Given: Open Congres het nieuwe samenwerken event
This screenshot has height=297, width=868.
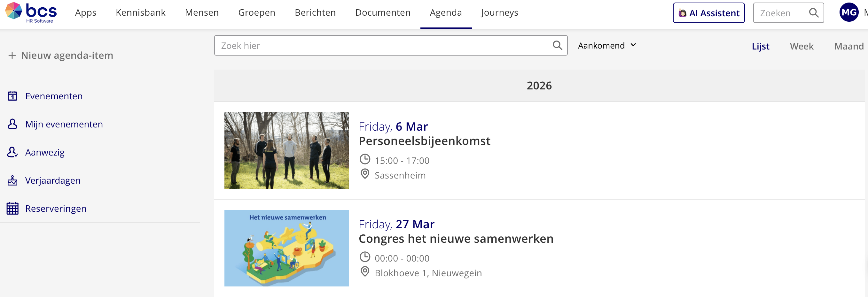Looking at the screenshot, I should pyautogui.click(x=456, y=239).
